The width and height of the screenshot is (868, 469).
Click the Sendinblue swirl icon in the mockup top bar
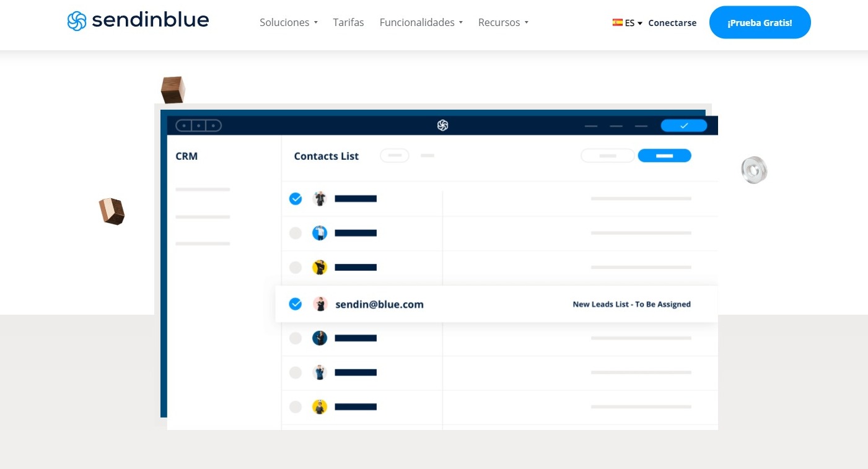(x=442, y=125)
